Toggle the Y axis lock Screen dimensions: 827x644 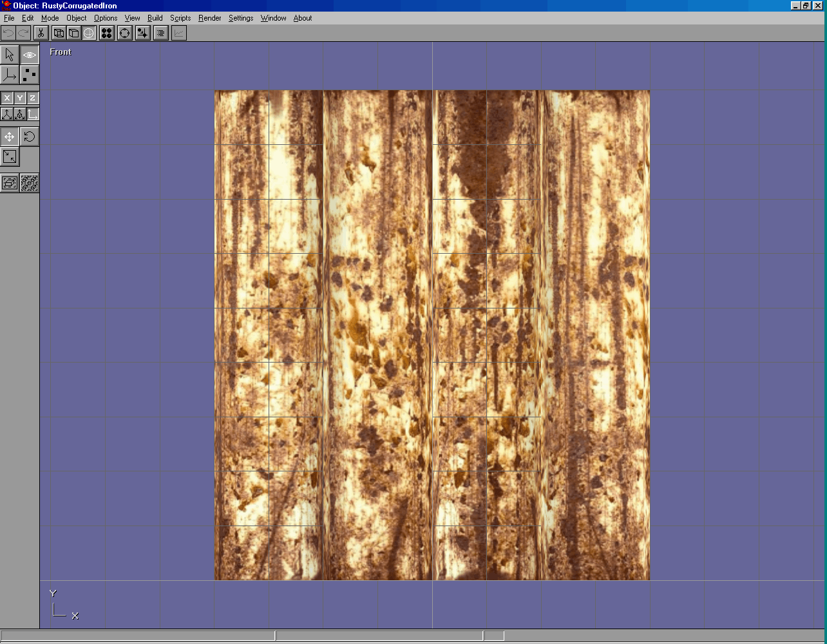click(20, 98)
